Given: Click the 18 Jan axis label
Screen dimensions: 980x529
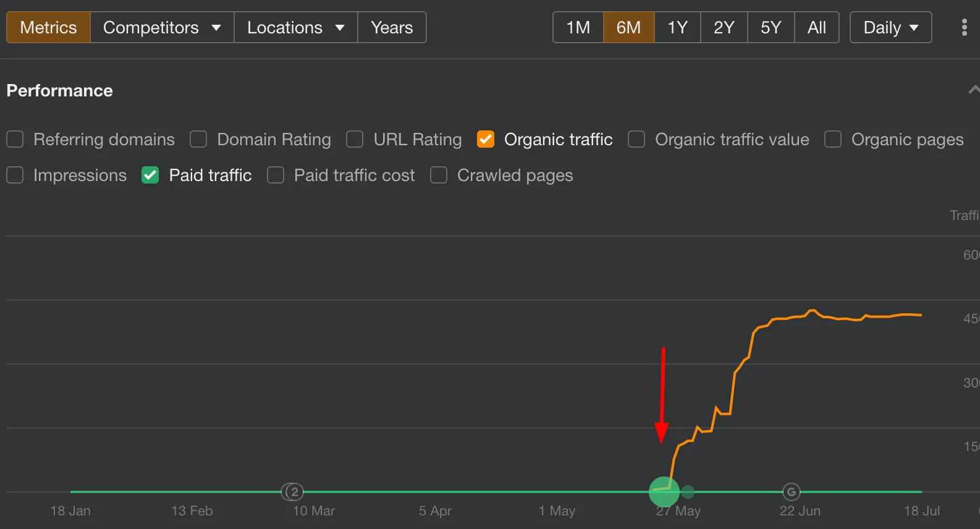Looking at the screenshot, I should coord(70,511).
